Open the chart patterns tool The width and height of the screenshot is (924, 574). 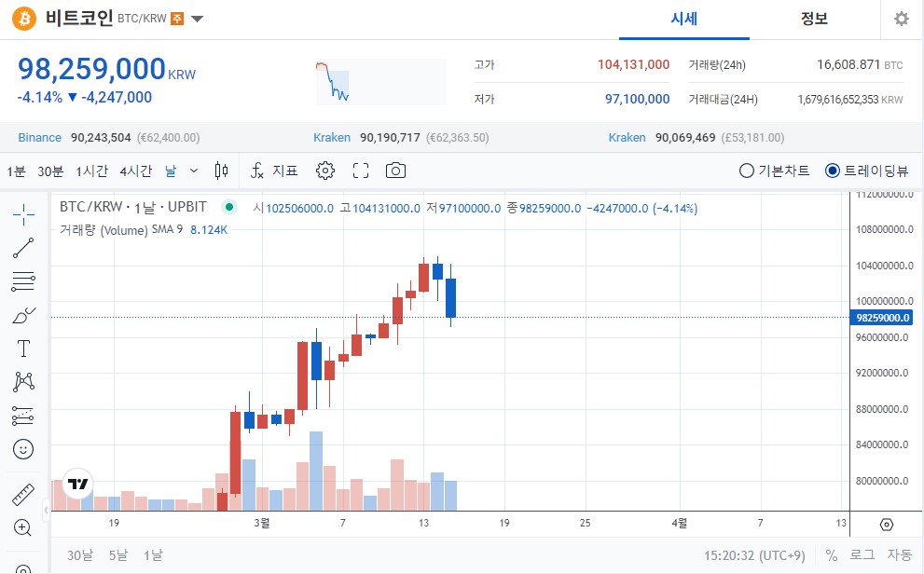(23, 382)
